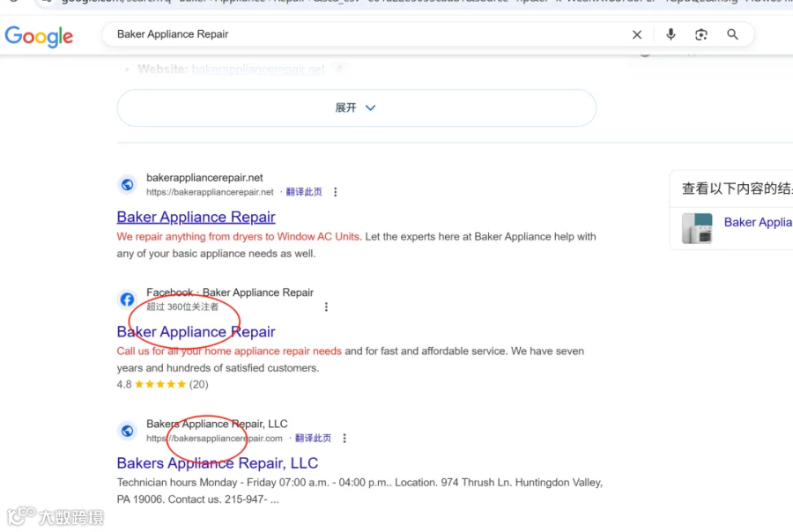Open the Bakers Appliance Repair, LLC title link
The width and height of the screenshot is (793, 532).
218,463
